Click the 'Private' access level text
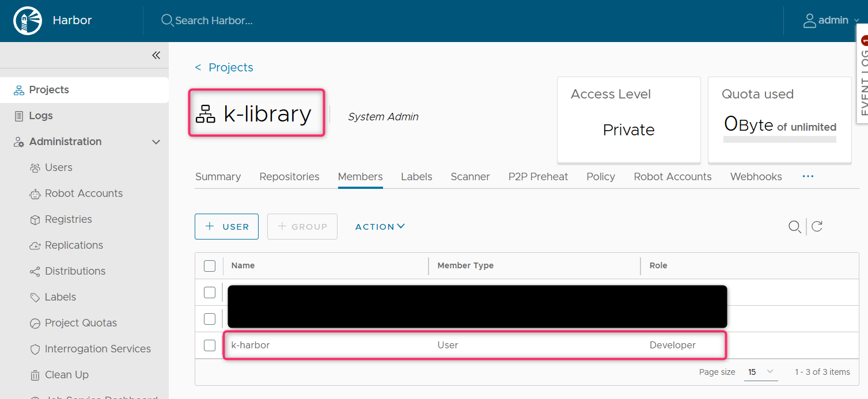Image resolution: width=868 pixels, height=399 pixels. (628, 130)
